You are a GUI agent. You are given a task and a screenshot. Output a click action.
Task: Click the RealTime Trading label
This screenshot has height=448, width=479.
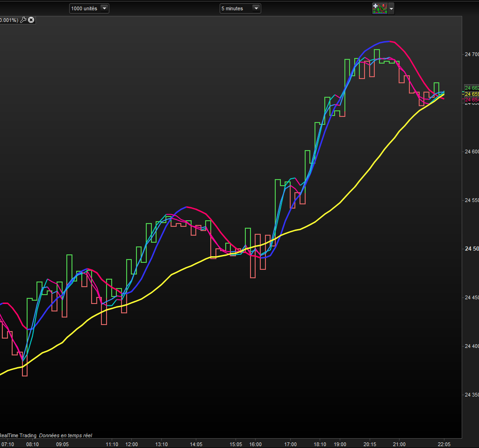pyautogui.click(x=18, y=435)
